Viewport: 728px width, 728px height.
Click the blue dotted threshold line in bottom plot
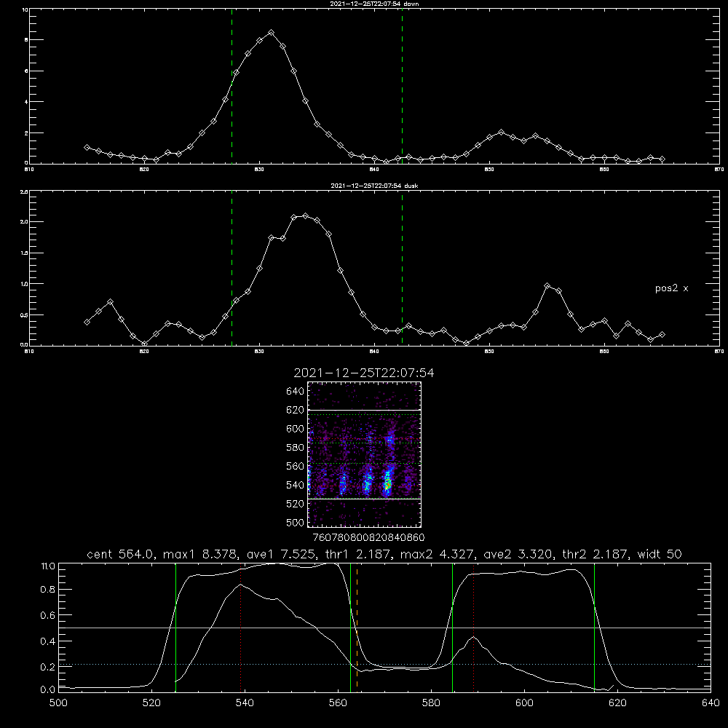[x=384, y=665]
